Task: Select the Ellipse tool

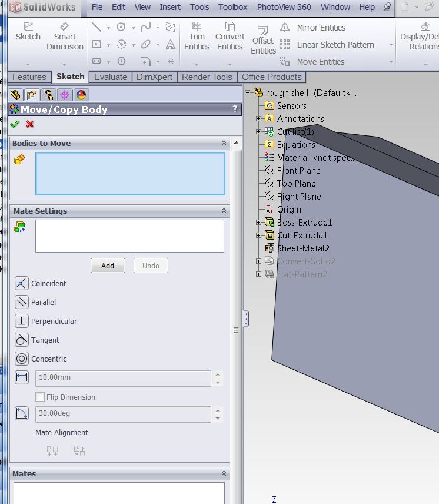Action: click(x=146, y=44)
